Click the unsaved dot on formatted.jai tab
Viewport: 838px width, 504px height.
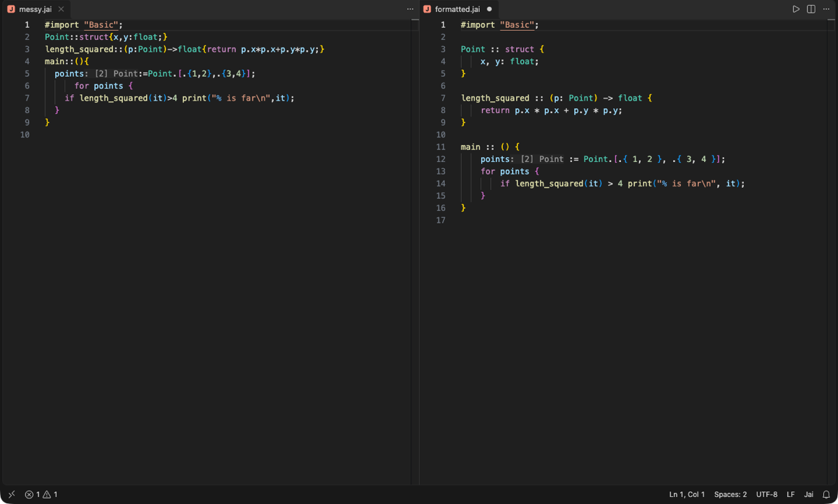coord(489,9)
